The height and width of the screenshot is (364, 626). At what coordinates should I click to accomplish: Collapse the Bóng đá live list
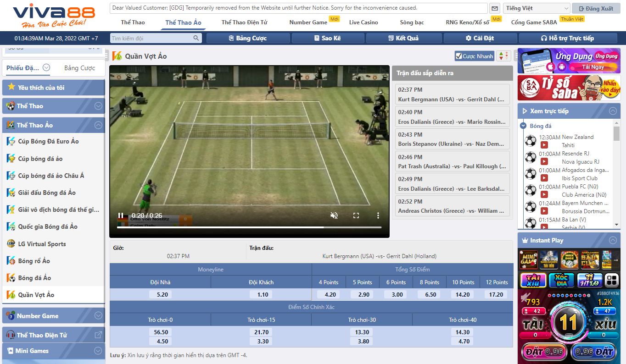point(523,126)
